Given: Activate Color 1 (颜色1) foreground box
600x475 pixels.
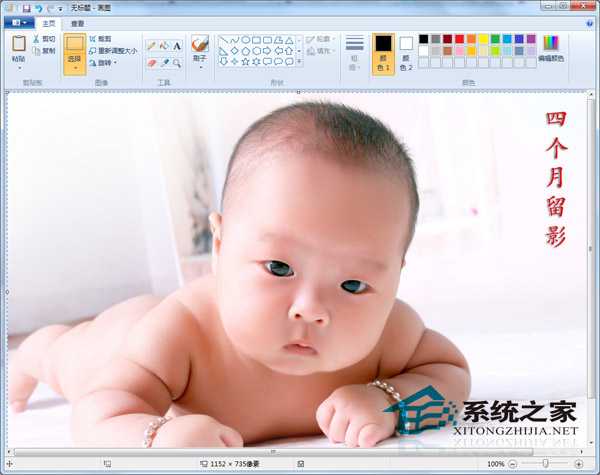Looking at the screenshot, I should coord(383,53).
